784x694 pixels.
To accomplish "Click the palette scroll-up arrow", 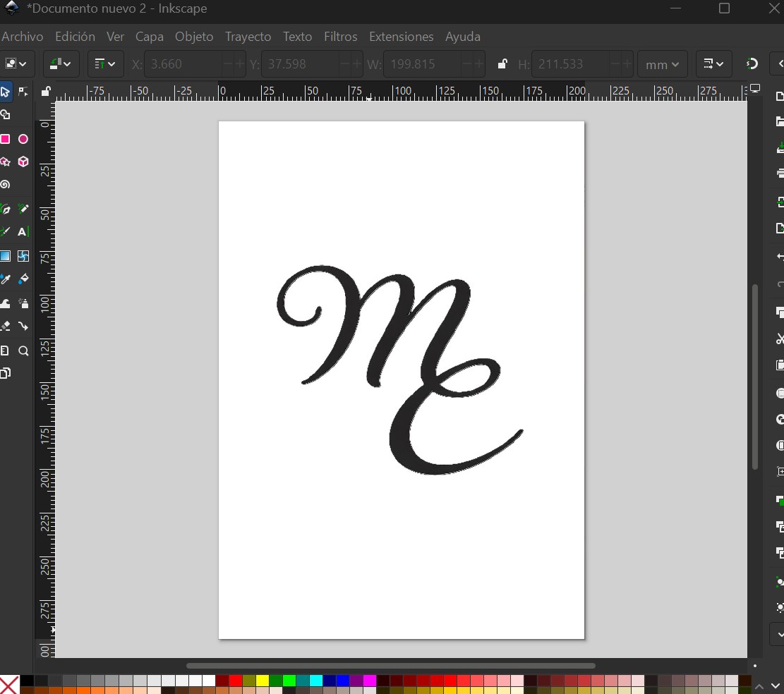I will pyautogui.click(x=759, y=686).
